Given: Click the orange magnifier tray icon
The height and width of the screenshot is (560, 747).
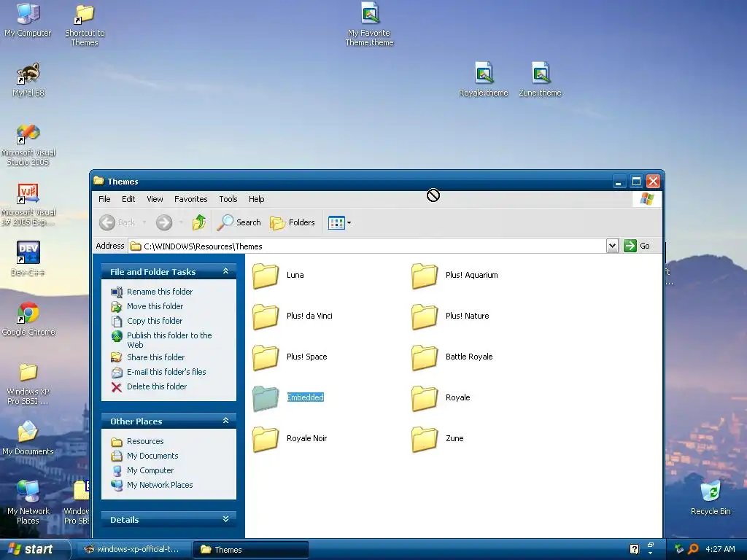Looking at the screenshot, I should 694,549.
